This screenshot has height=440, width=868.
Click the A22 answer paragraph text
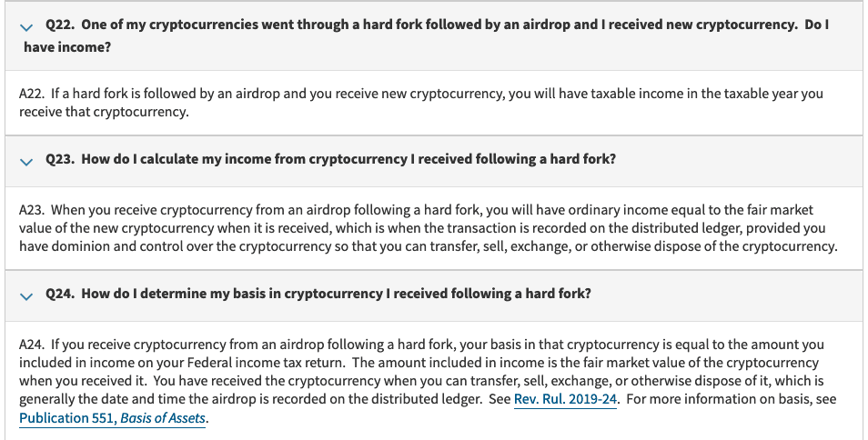[x=420, y=103]
